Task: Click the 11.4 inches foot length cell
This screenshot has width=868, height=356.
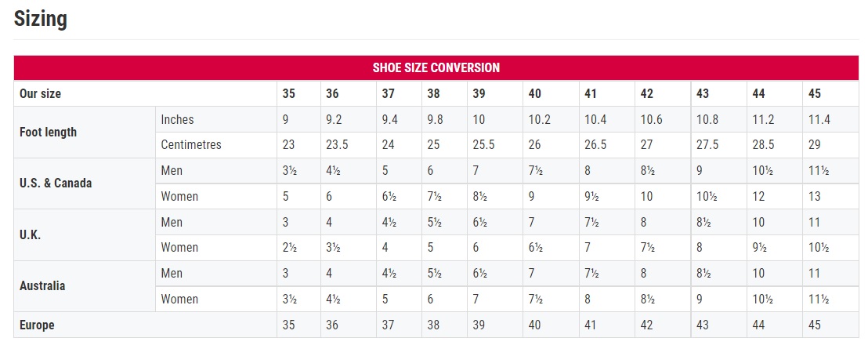Action: coord(819,119)
